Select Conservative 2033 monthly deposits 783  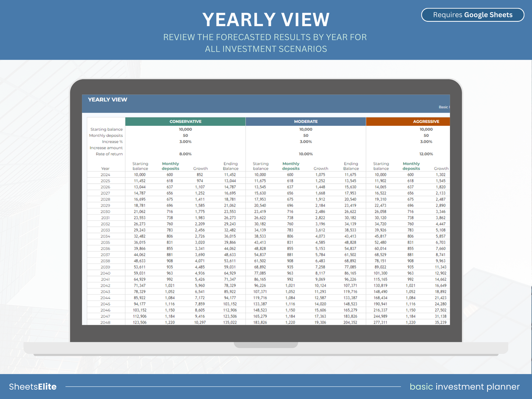pyautogui.click(x=169, y=230)
